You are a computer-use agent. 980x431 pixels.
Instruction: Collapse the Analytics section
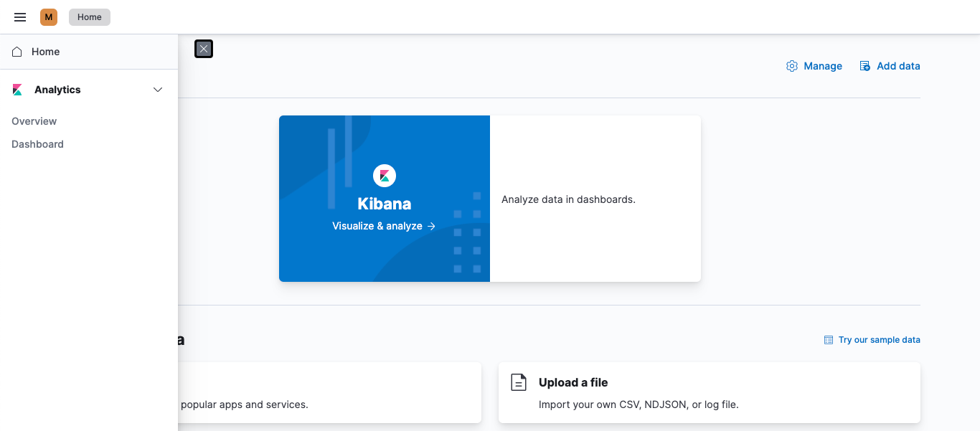point(158,89)
